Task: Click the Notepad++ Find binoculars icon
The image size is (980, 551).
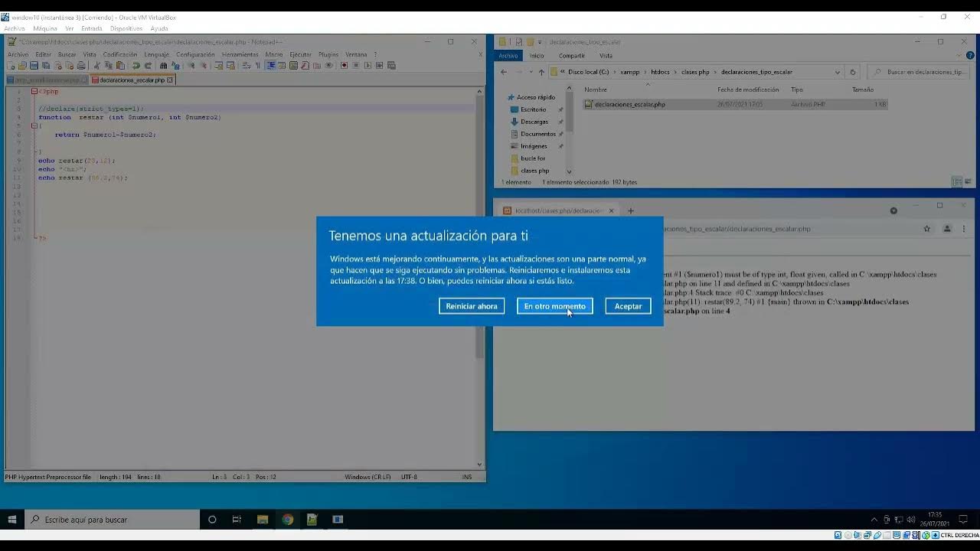Action: click(x=163, y=65)
